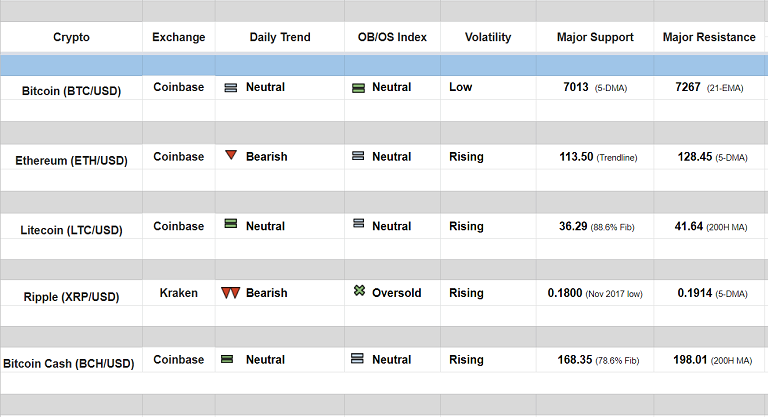The width and height of the screenshot is (768, 417).
Task: Click Ripple's double red bearish arrows
Action: [x=230, y=293]
